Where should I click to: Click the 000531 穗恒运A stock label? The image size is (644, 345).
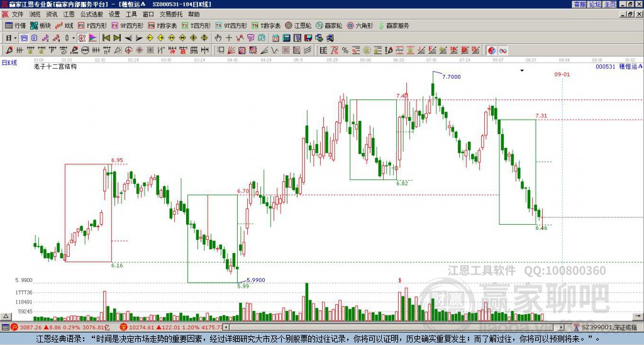point(619,67)
